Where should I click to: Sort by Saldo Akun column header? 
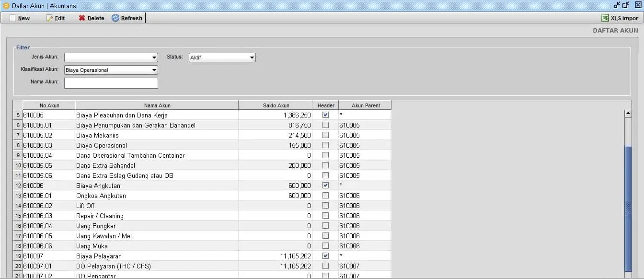click(x=276, y=105)
